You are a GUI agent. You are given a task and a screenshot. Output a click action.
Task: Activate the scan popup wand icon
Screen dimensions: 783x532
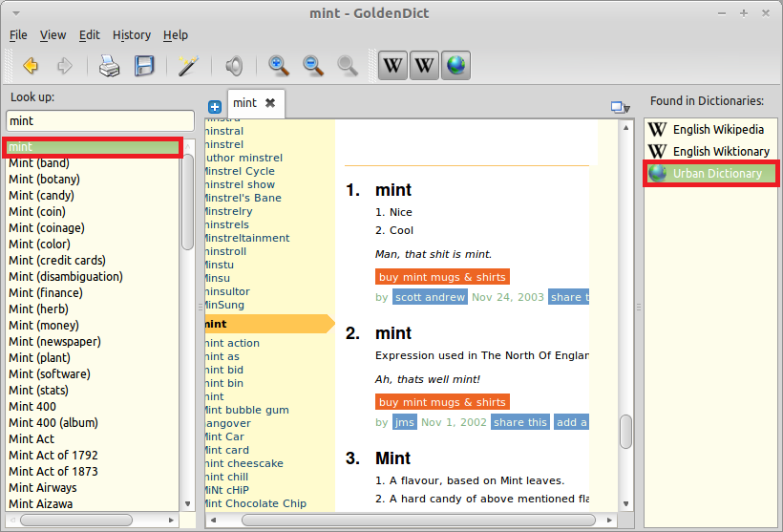[188, 66]
